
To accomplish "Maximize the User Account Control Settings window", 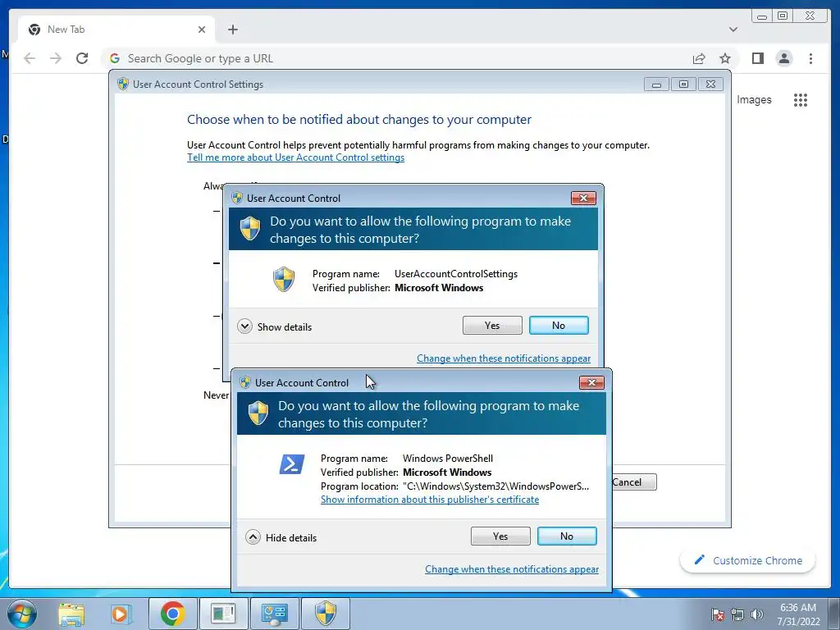I will pos(683,84).
